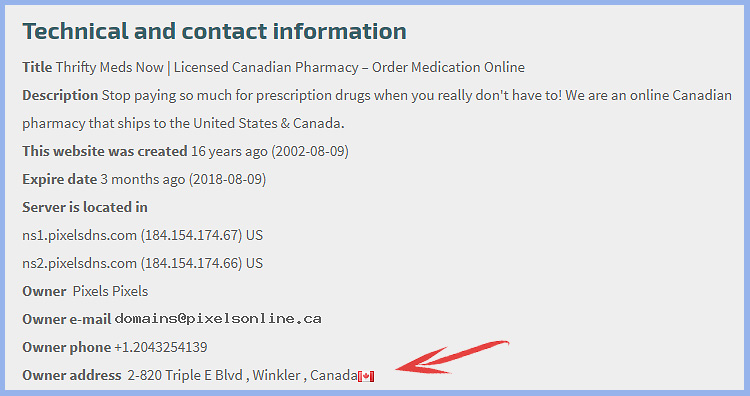
Task: Click the IP address 184.154.174.66
Action: (191, 264)
